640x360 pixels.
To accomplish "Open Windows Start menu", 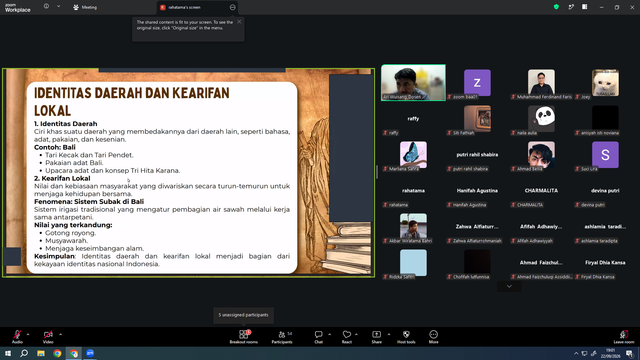I will [8, 353].
